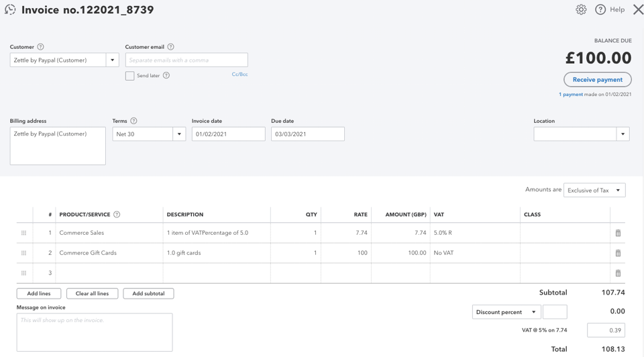Viewport: 644px width, 357px height.
Task: Close the invoice with the X icon
Action: (638, 9)
